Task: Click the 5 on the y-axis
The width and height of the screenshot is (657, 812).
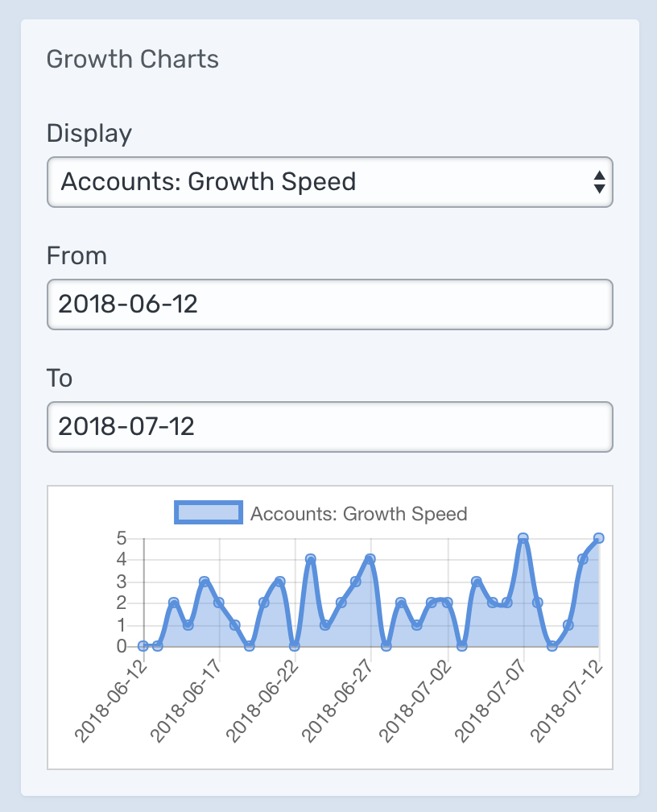Action: tap(121, 537)
